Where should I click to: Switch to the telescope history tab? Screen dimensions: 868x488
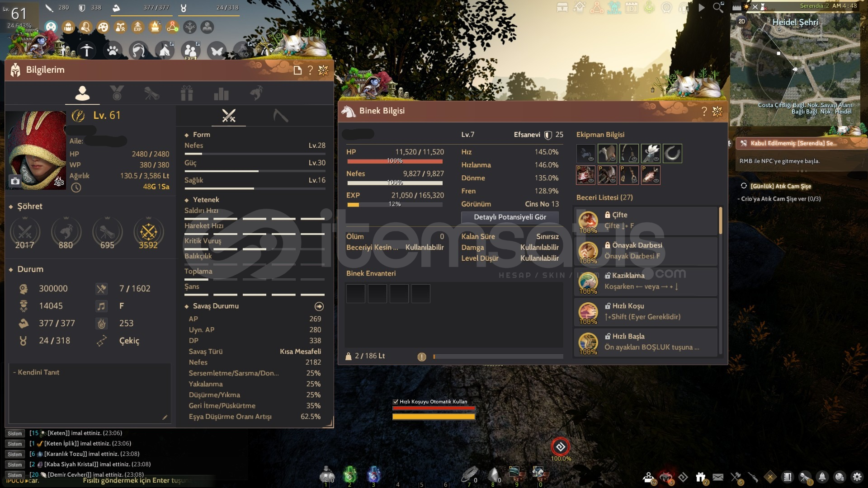tap(151, 93)
